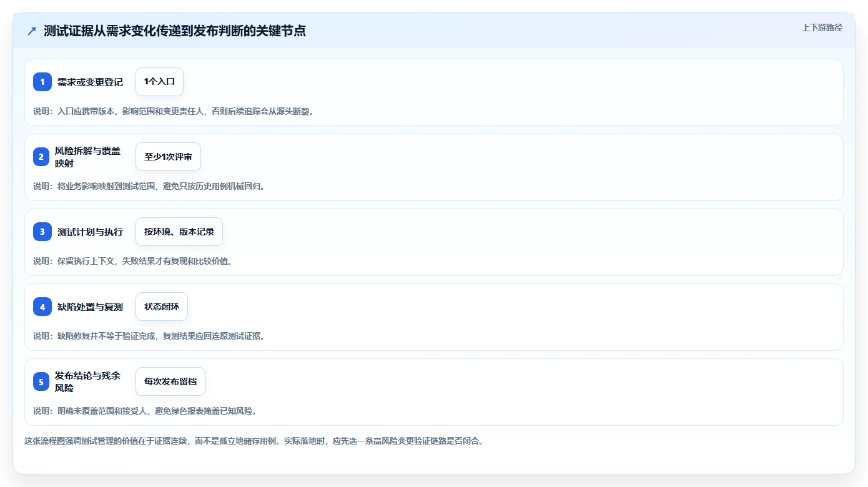
Task: Click the title '测试证据从需求变化传递到发布判断的关键节点'
Action: pyautogui.click(x=175, y=31)
